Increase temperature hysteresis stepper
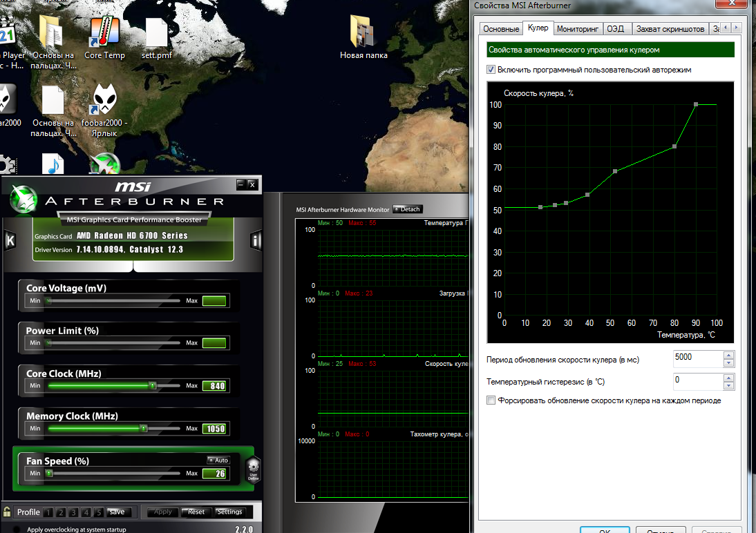Image resolution: width=756 pixels, height=533 pixels. (x=728, y=378)
